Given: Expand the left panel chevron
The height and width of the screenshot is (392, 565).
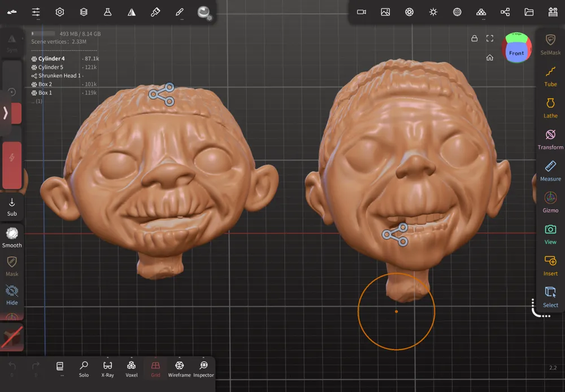Looking at the screenshot, I should tap(6, 113).
